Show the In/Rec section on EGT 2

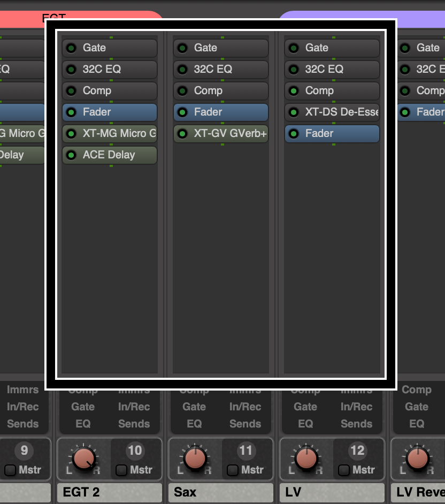[x=134, y=407]
